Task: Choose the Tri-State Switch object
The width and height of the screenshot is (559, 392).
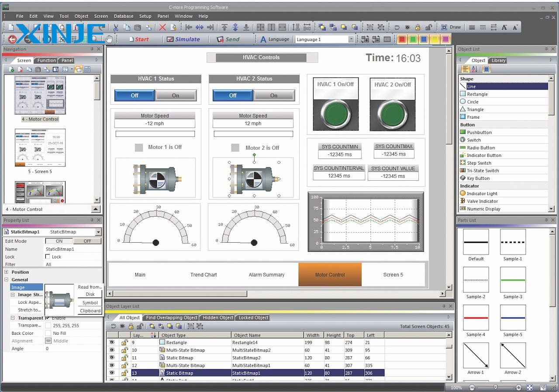Action: [504, 171]
